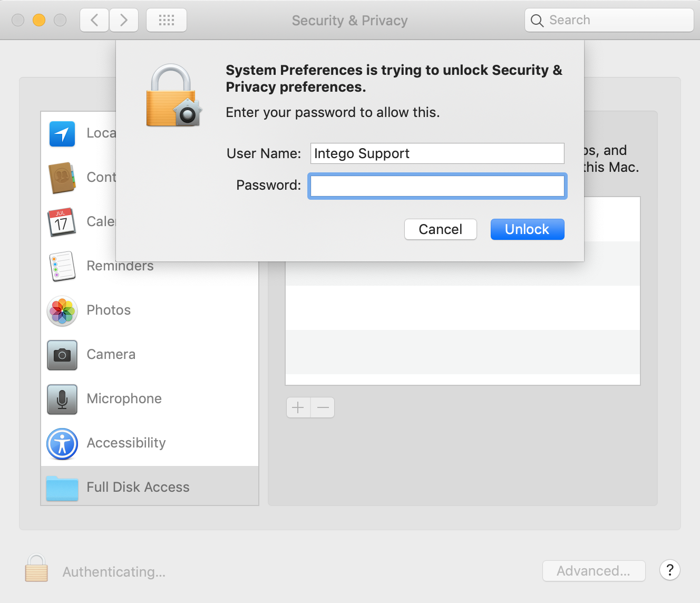Select the Calendar privacy icon
700x603 pixels.
click(62, 222)
